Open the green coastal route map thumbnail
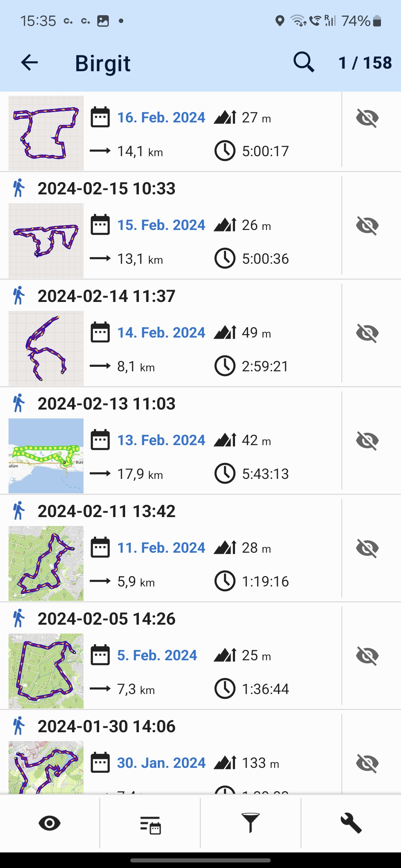 point(46,456)
